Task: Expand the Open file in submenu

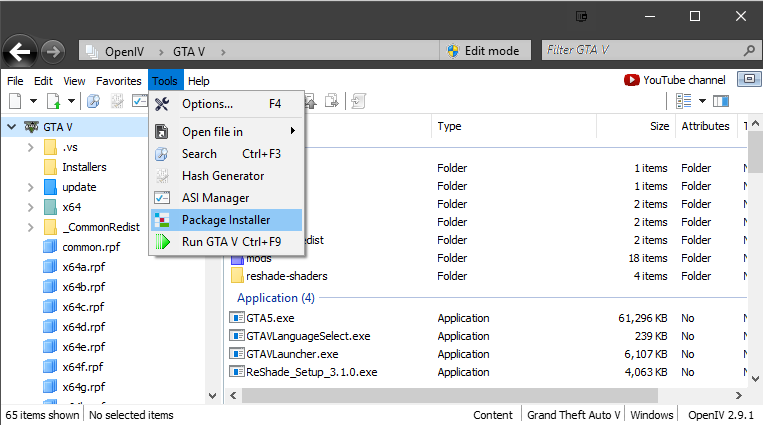Action: (226, 131)
